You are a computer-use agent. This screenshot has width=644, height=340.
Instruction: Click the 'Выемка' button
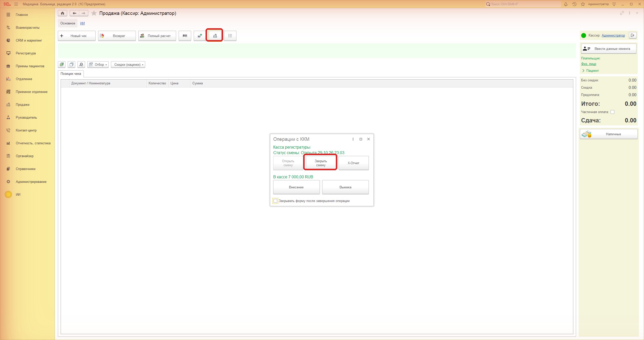[345, 187]
